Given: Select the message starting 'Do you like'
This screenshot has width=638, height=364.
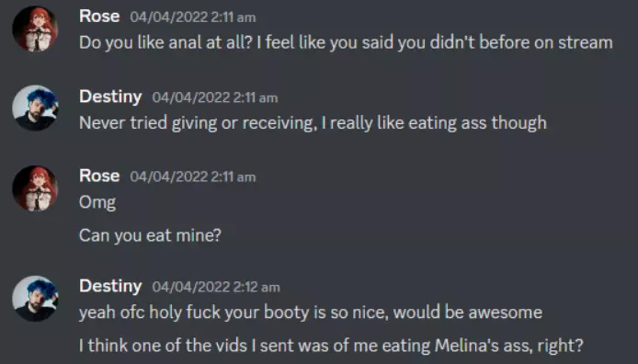Looking at the screenshot, I should [x=346, y=42].
